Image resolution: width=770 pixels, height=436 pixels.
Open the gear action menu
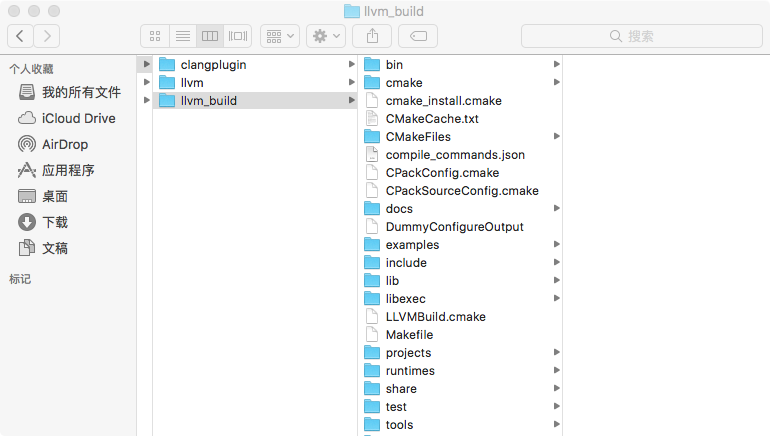(326, 36)
